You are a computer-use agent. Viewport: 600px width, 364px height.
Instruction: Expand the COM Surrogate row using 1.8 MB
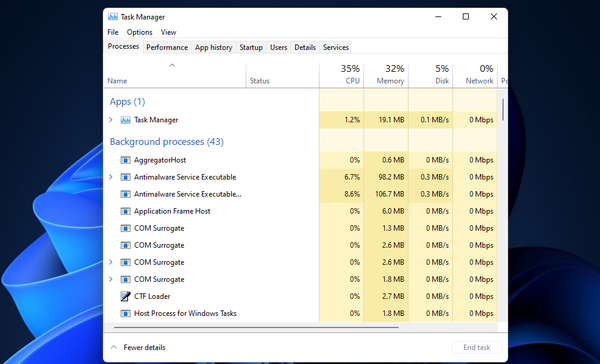coord(111,279)
